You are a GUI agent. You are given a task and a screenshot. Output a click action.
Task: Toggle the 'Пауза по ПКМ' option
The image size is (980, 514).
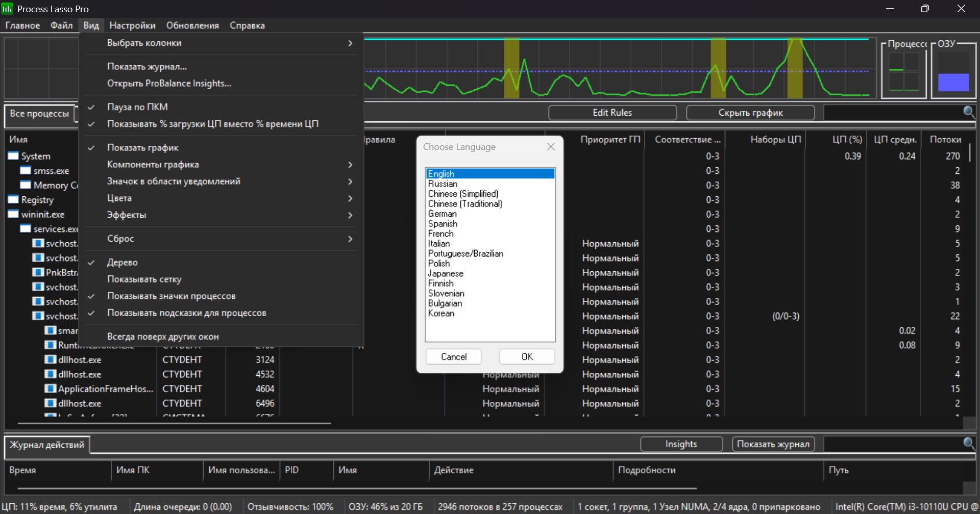click(x=137, y=107)
